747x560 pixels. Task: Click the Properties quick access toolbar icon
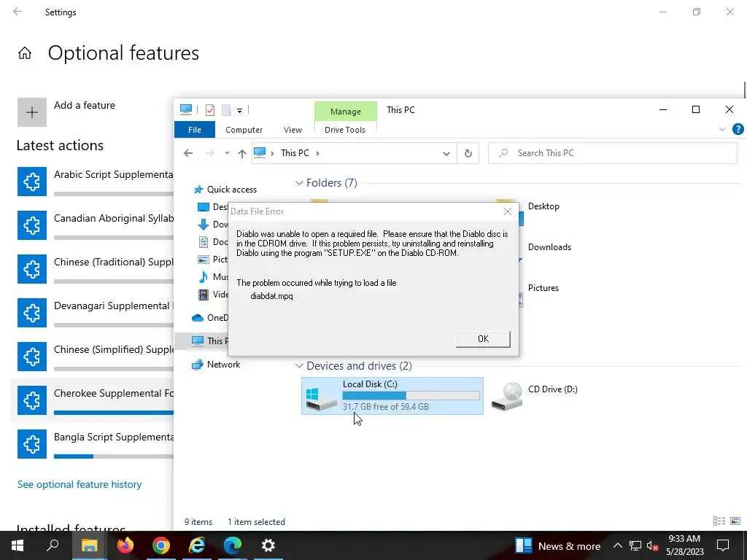click(x=209, y=110)
